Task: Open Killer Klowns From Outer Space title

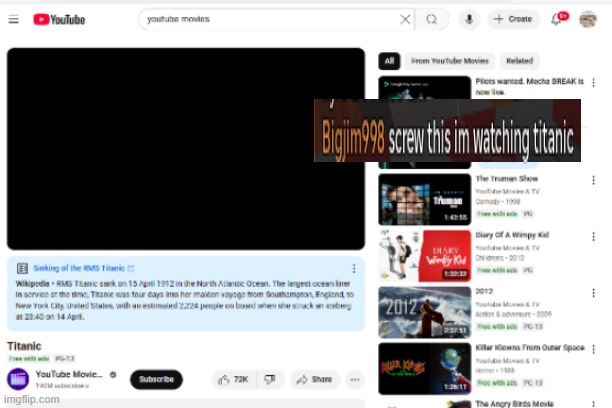Action: tap(530, 347)
